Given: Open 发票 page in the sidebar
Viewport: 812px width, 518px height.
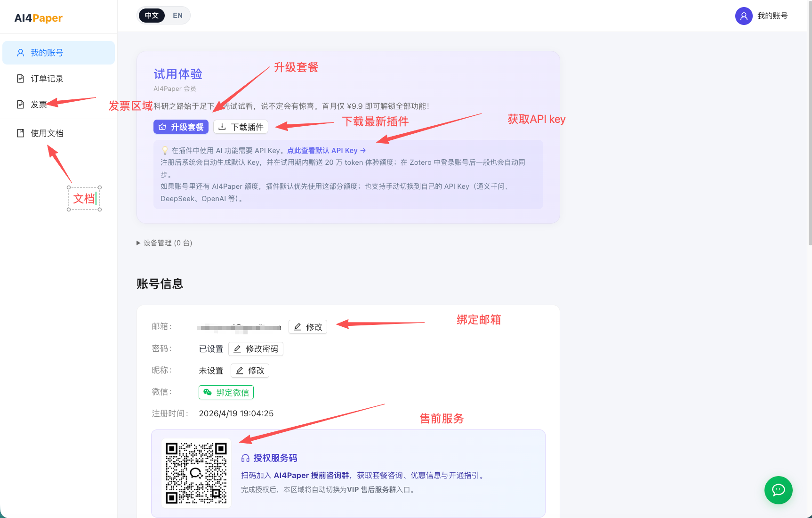Looking at the screenshot, I should click(x=58, y=105).
